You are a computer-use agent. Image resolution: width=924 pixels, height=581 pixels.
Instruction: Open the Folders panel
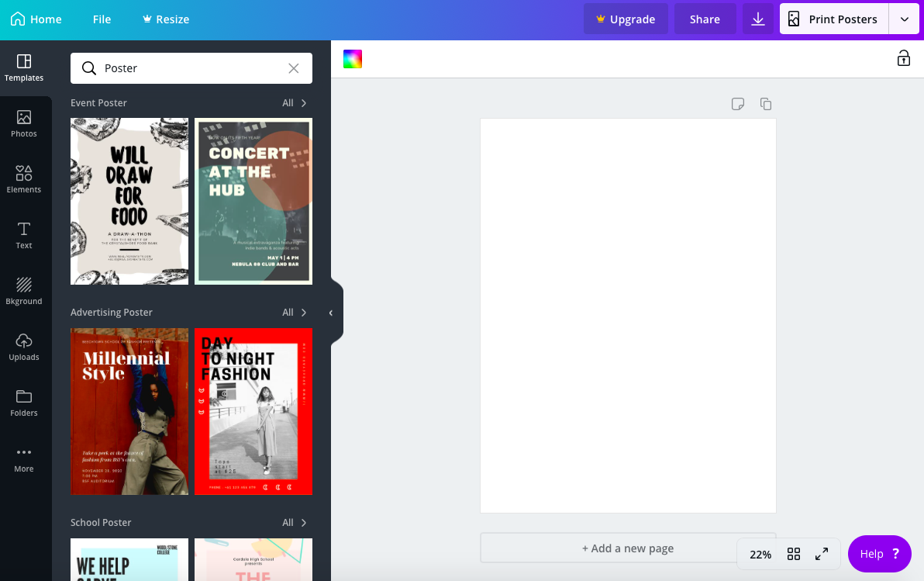click(24, 403)
